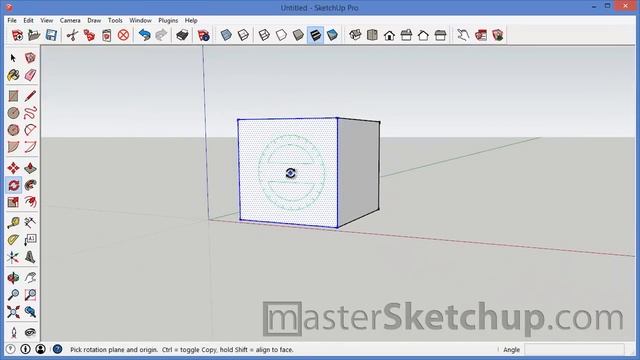Select the Scale tool
The image size is (640, 360).
click(x=13, y=202)
